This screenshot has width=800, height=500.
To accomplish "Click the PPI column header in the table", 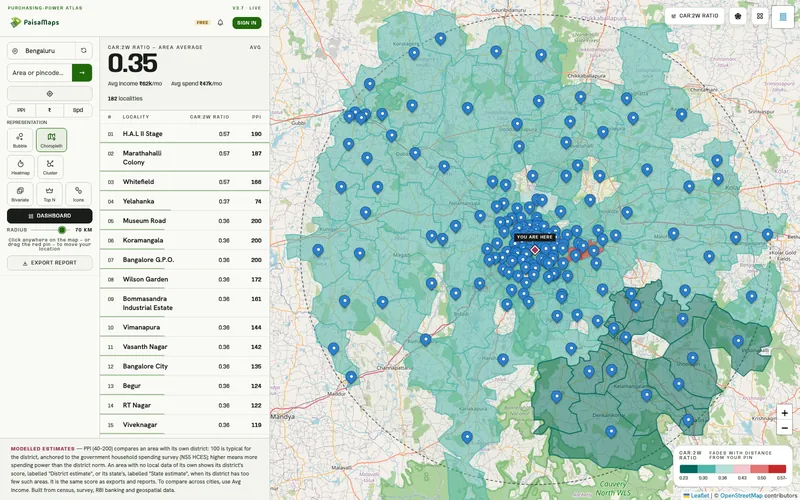I will (257, 117).
